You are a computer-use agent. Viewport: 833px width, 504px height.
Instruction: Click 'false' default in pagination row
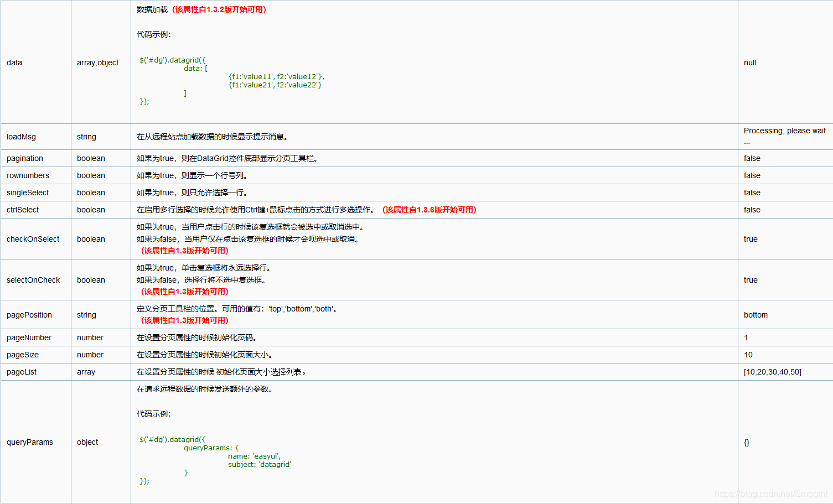click(752, 158)
